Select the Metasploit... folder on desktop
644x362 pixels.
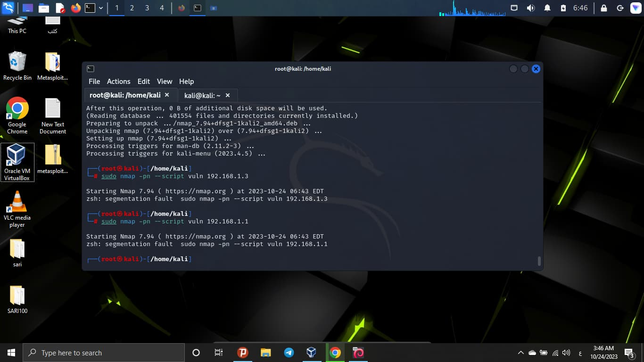(53, 66)
